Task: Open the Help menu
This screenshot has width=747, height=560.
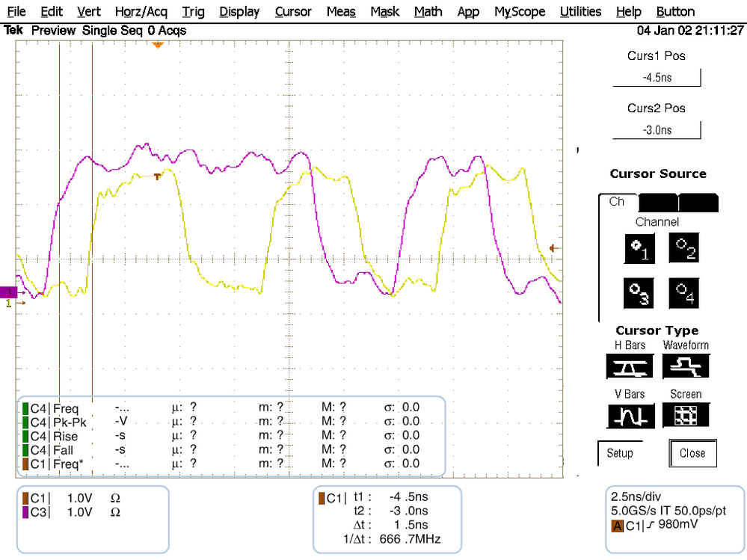Action: 628,12
